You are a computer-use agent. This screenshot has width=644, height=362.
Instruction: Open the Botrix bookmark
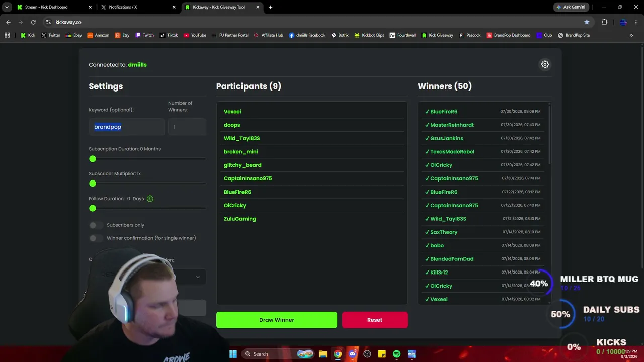(x=340, y=35)
